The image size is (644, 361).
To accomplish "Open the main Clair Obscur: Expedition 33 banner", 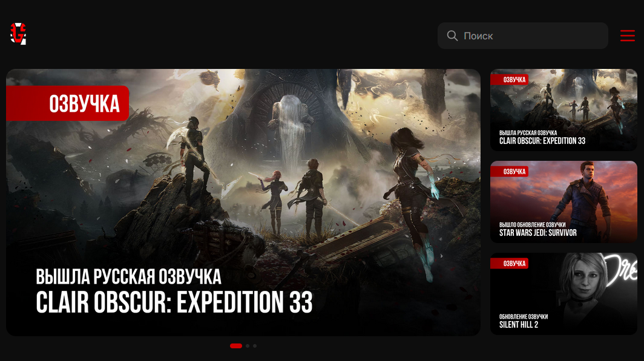I will pyautogui.click(x=243, y=202).
